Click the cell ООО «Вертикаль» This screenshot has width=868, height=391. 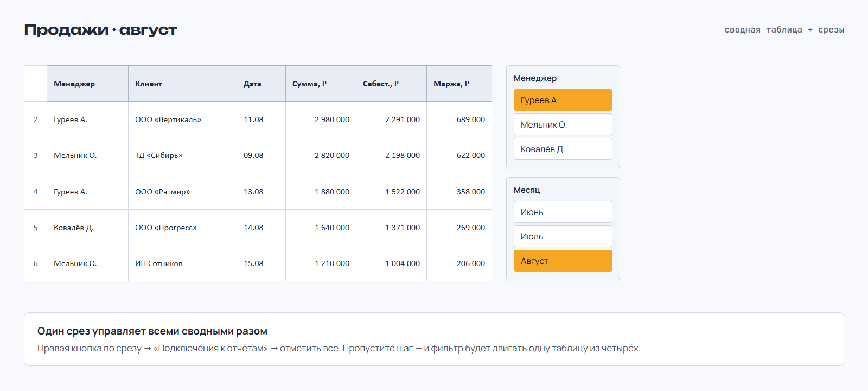coord(183,119)
